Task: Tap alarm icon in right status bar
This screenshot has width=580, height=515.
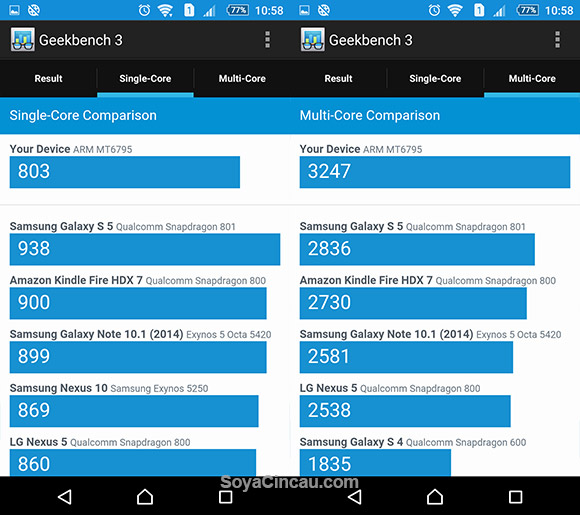Action: (x=434, y=10)
